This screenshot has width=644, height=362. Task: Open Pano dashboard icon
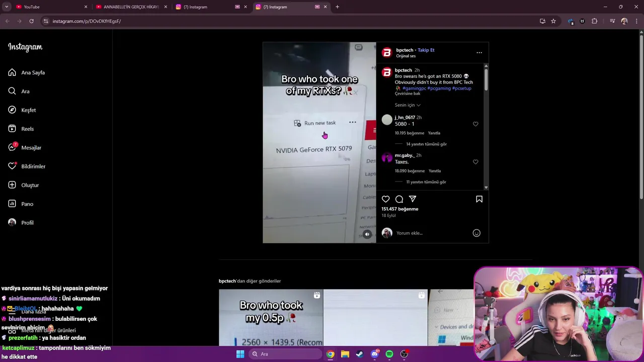[12, 204]
